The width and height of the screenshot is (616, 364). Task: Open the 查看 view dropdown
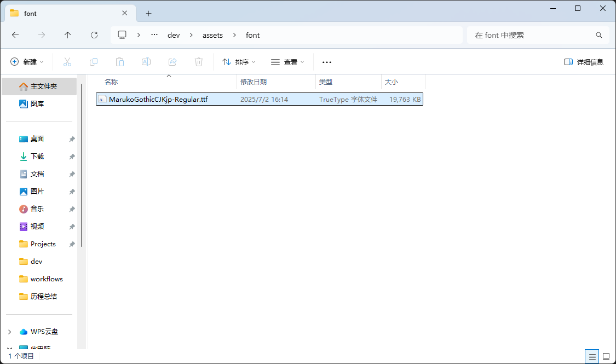tap(287, 62)
